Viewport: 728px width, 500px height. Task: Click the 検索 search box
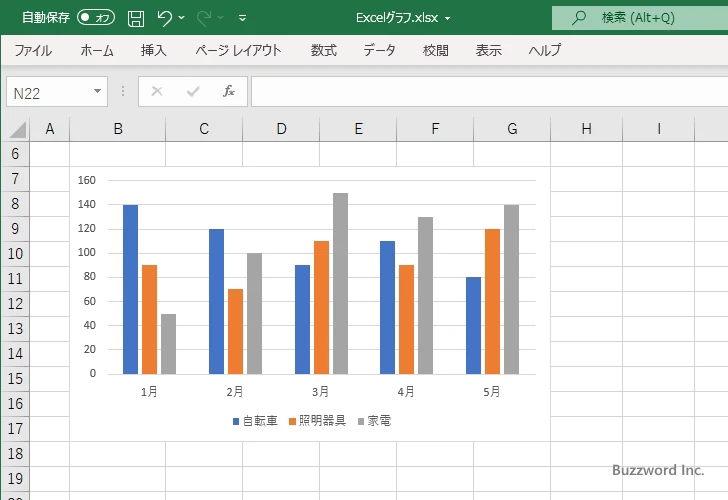[x=640, y=18]
